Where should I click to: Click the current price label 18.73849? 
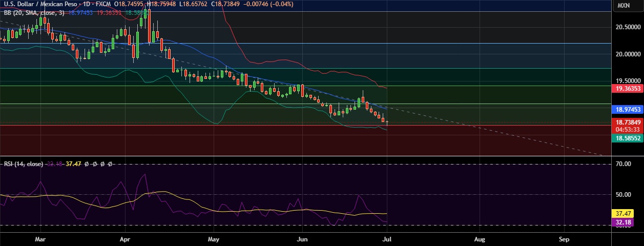[628, 122]
